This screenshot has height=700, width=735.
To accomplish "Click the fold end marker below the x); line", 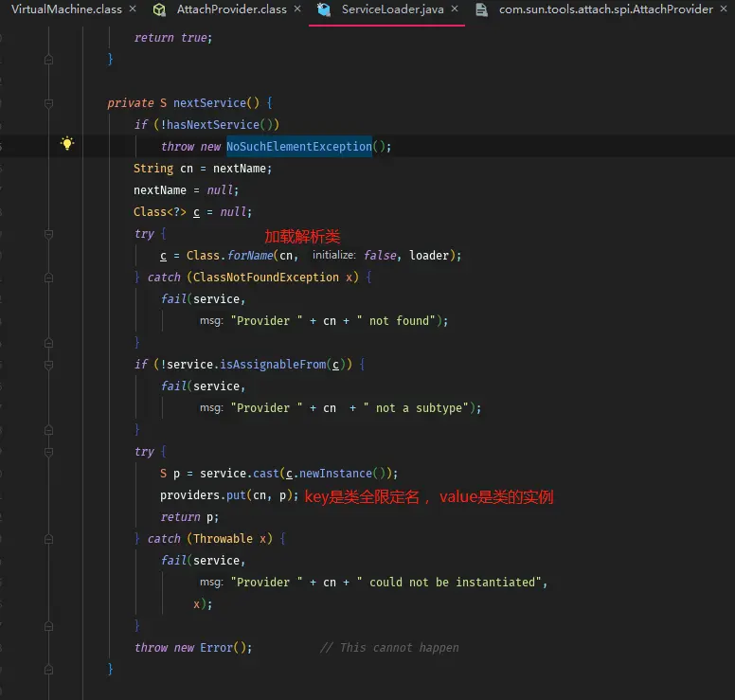I will (48, 626).
